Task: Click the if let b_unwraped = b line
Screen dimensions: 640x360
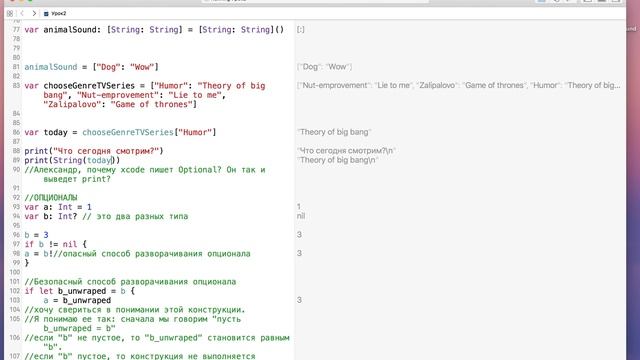Action: 80,291
